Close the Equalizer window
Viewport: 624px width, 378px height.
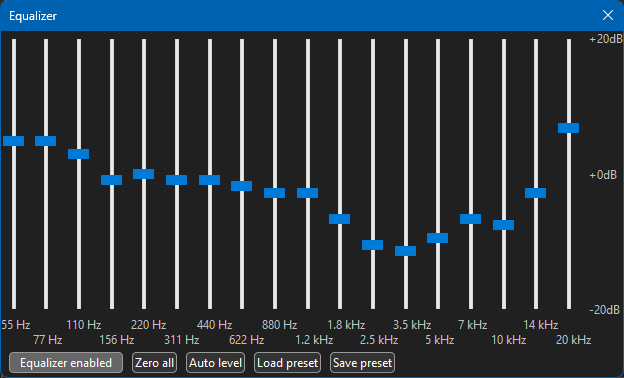point(608,16)
